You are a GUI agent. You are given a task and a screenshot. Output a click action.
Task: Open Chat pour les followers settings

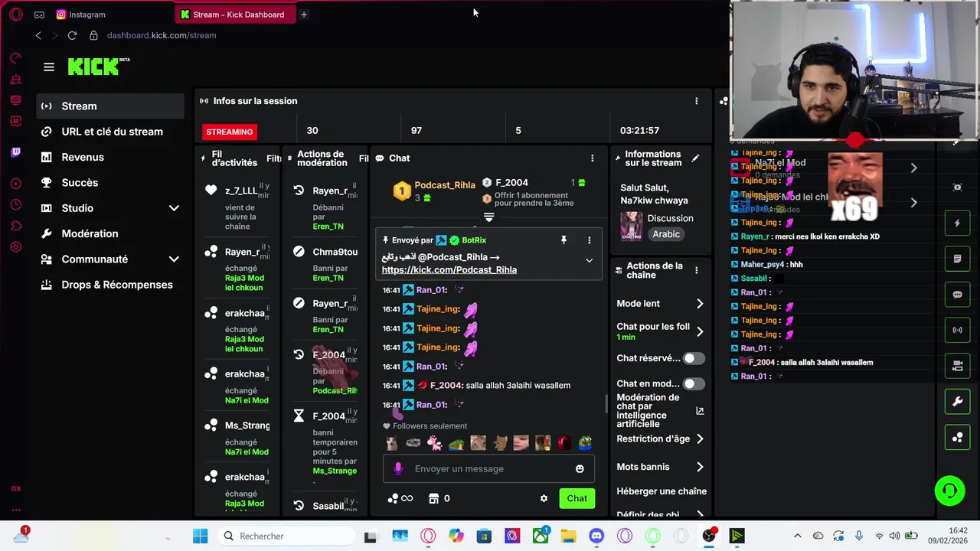pos(660,331)
